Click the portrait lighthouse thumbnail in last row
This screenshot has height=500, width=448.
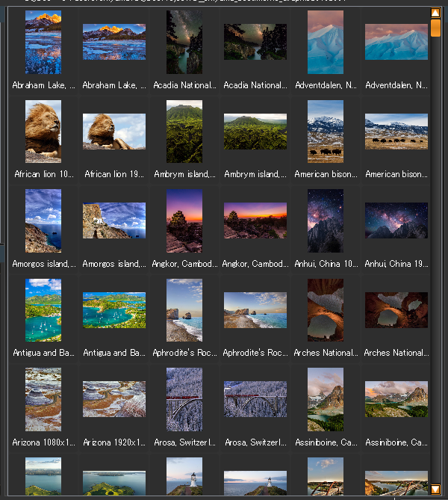(184, 476)
